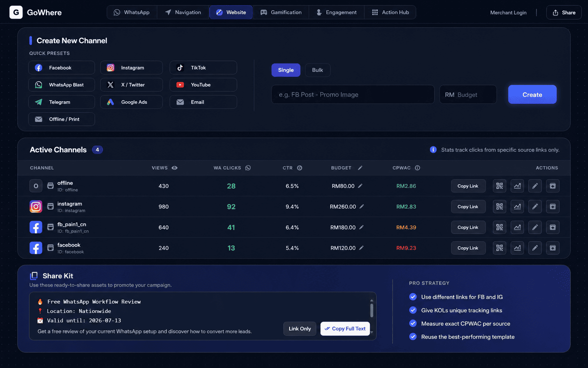Edit the instagram channel with pencil icon
Image resolution: width=588 pixels, height=368 pixels.
click(535, 207)
